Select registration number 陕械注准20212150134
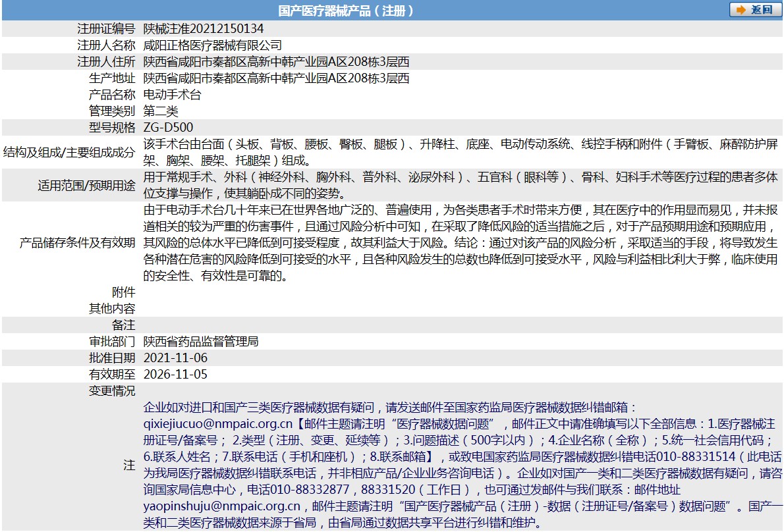Screen dimensions: 784x532 tap(204, 29)
